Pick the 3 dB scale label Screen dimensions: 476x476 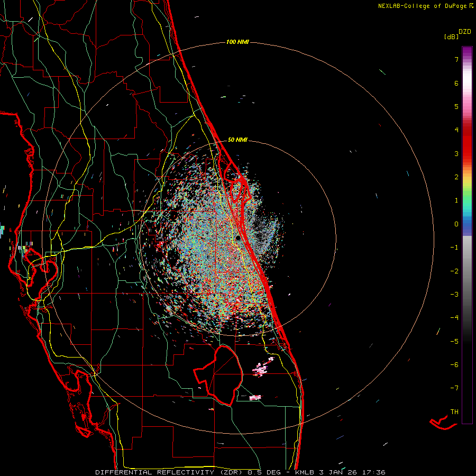[456, 153]
